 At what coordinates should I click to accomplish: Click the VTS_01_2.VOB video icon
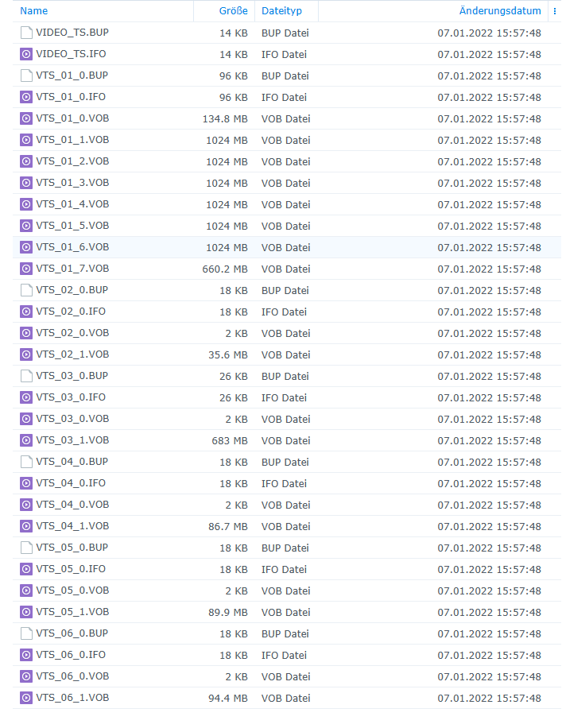pos(26,161)
